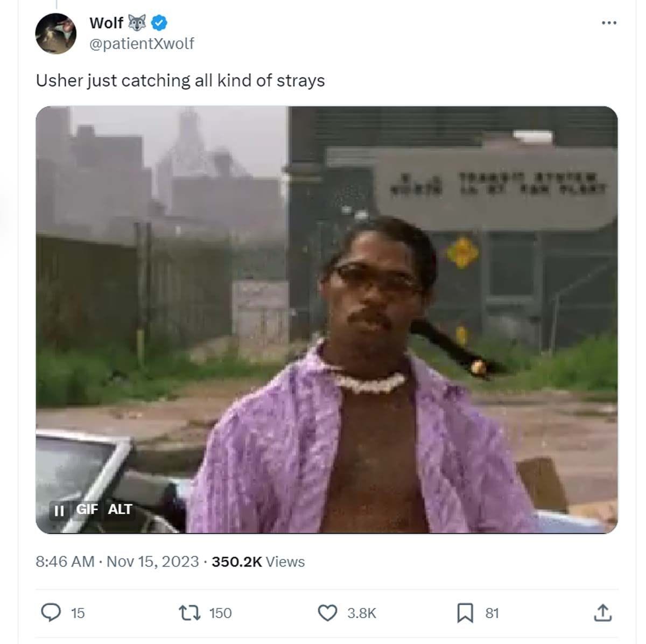This screenshot has width=646, height=644.
Task: Open the 8:46 AM Nov 15, 2023 timestamp
Action: (x=117, y=562)
